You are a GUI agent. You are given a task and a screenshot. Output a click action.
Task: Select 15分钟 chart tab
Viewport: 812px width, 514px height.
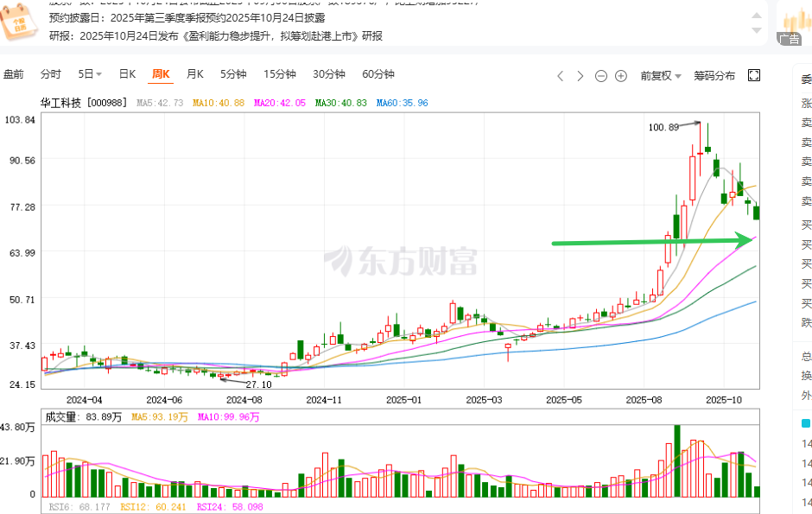click(280, 74)
